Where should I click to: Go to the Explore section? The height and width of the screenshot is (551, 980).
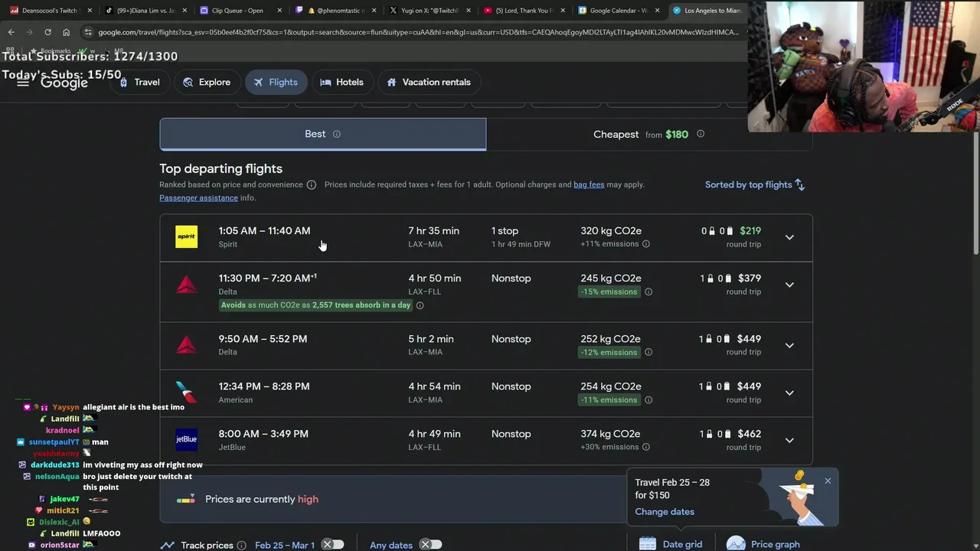click(206, 82)
